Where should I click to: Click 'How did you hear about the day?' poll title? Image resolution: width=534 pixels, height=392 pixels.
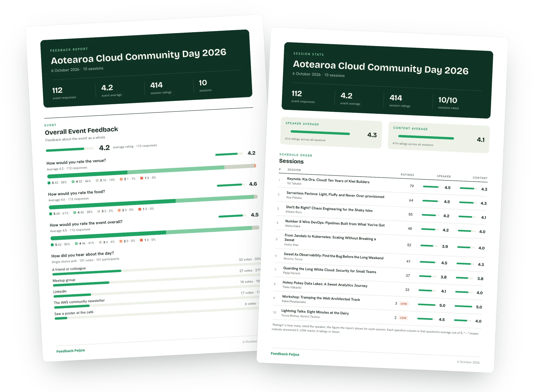[82, 254]
